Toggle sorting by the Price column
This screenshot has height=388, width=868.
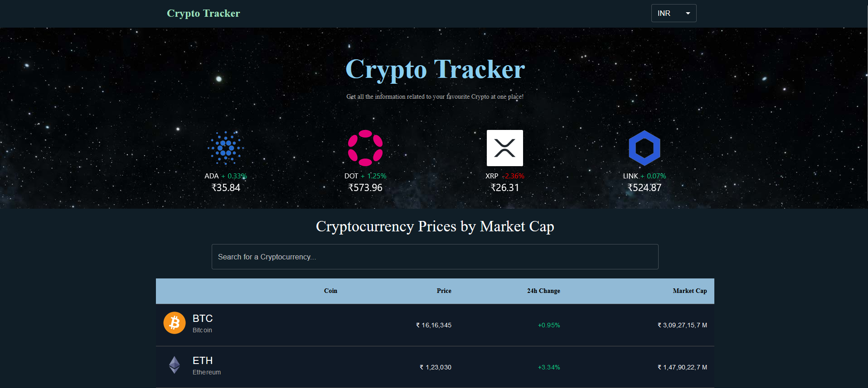click(444, 291)
